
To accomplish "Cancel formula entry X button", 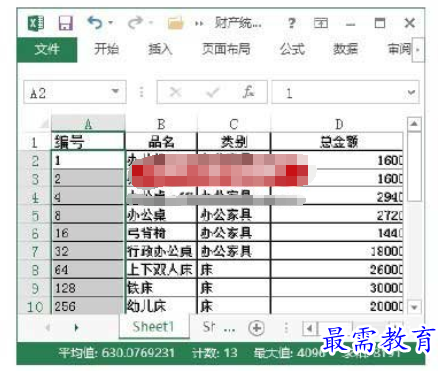I will point(175,92).
